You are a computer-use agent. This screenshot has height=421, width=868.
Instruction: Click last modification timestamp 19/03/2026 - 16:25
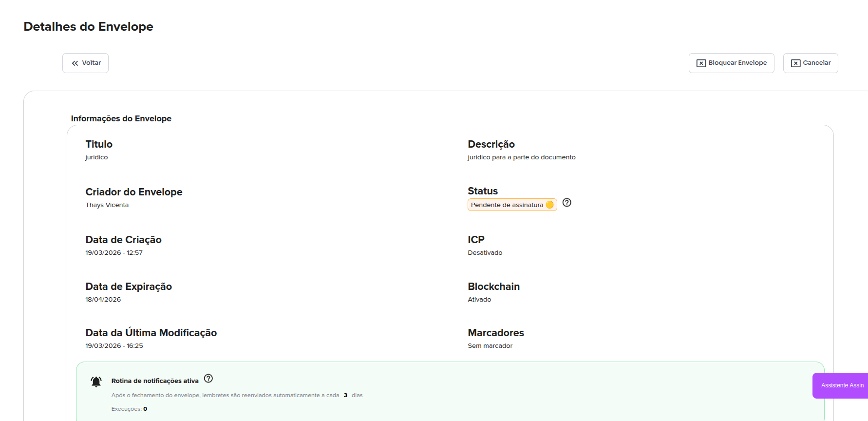[114, 346]
